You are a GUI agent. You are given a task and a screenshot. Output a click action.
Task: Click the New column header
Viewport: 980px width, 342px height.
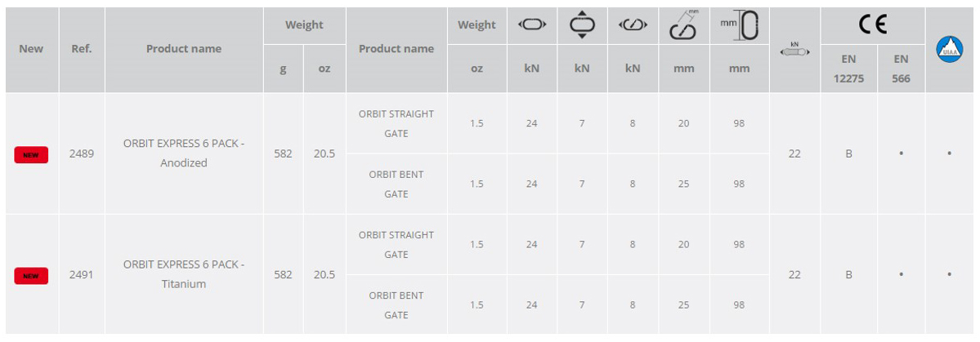coord(31,49)
